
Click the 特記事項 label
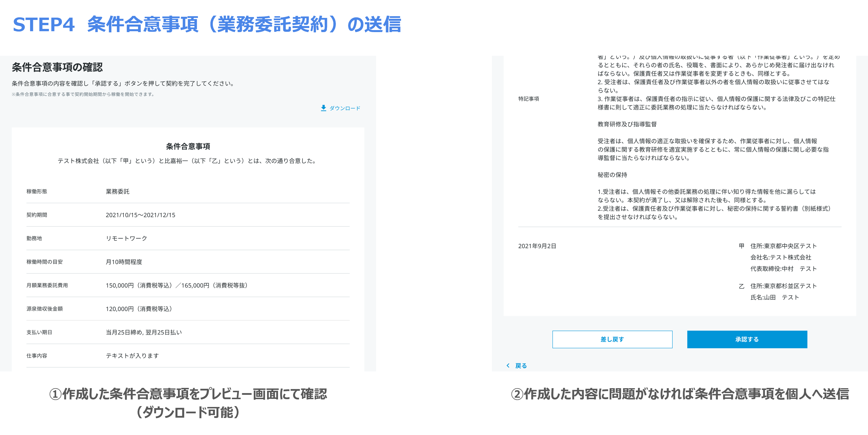pyautogui.click(x=528, y=99)
